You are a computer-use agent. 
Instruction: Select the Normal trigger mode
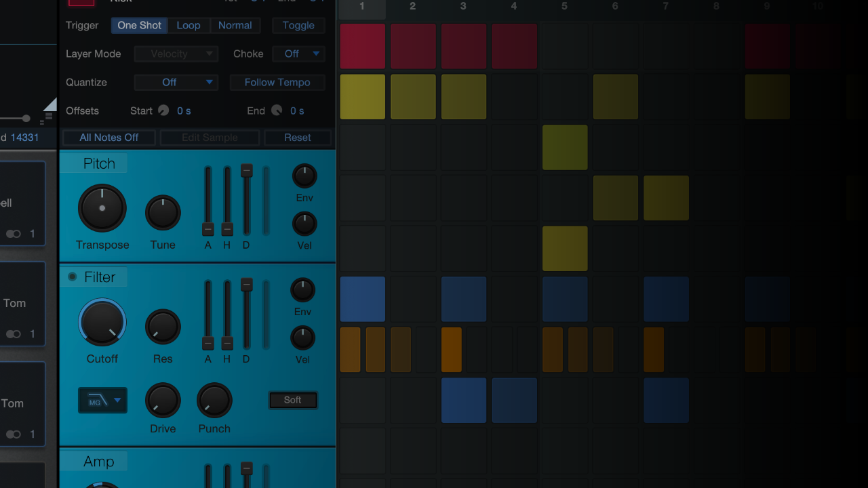235,25
